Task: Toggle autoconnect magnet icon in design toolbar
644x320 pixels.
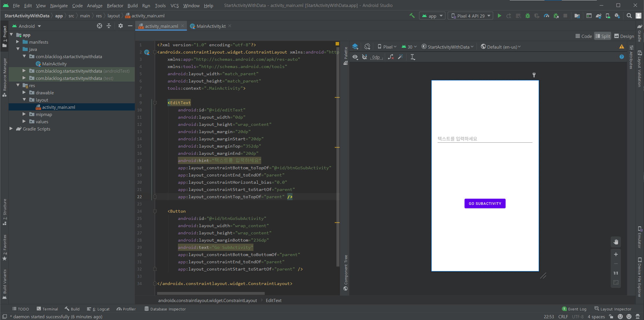Action: tap(365, 57)
